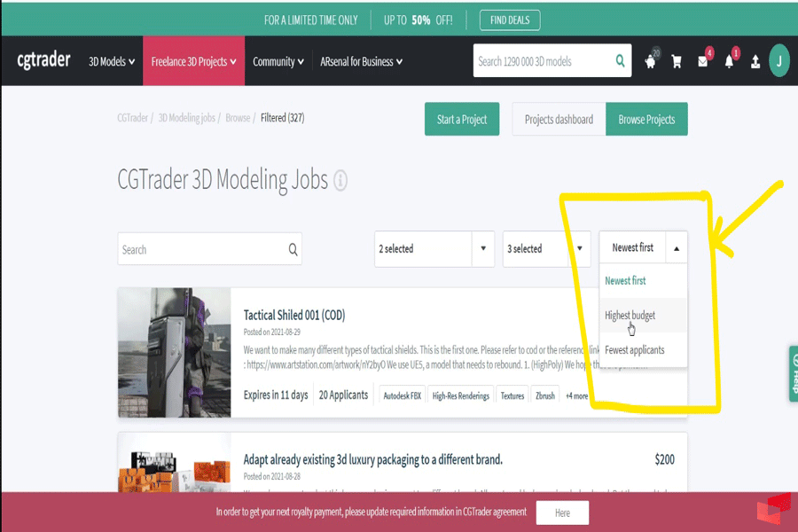798x532 pixels.
Task: Click the magnifier icon in models search
Action: (621, 61)
